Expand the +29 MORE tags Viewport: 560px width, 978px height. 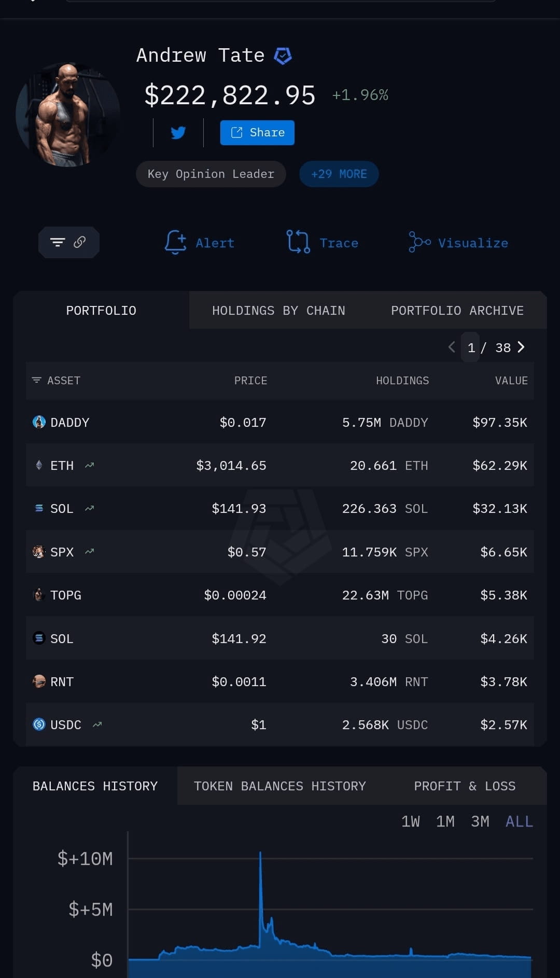[x=339, y=174]
